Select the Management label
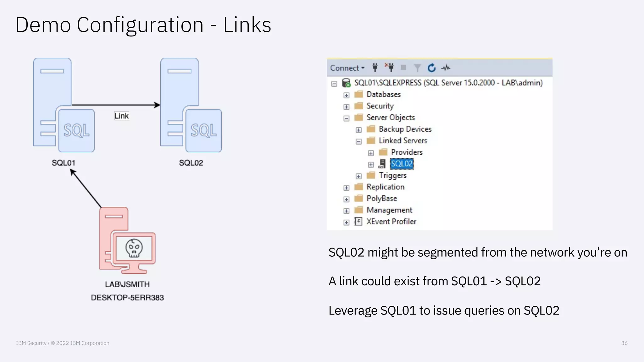This screenshot has height=362, width=644. [x=389, y=210]
